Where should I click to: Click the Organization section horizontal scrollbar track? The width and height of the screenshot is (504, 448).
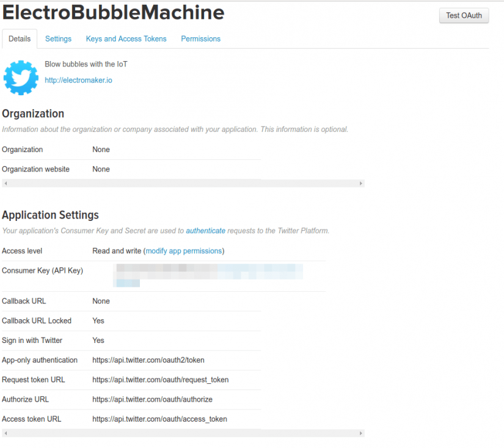183,183
